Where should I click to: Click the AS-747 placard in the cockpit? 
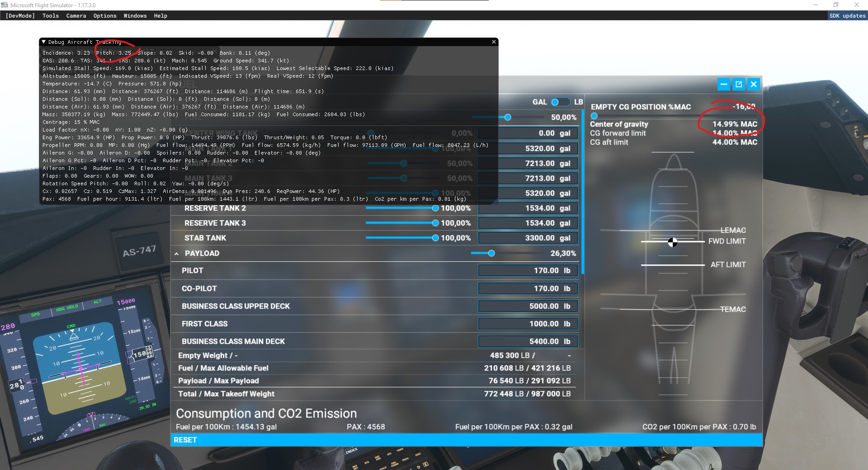pos(139,251)
